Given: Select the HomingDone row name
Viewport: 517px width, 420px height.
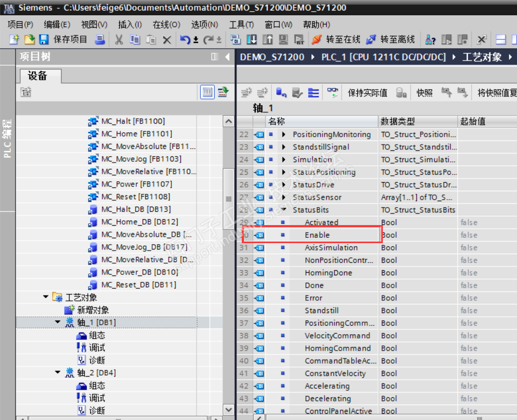Looking at the screenshot, I should click(x=328, y=273).
